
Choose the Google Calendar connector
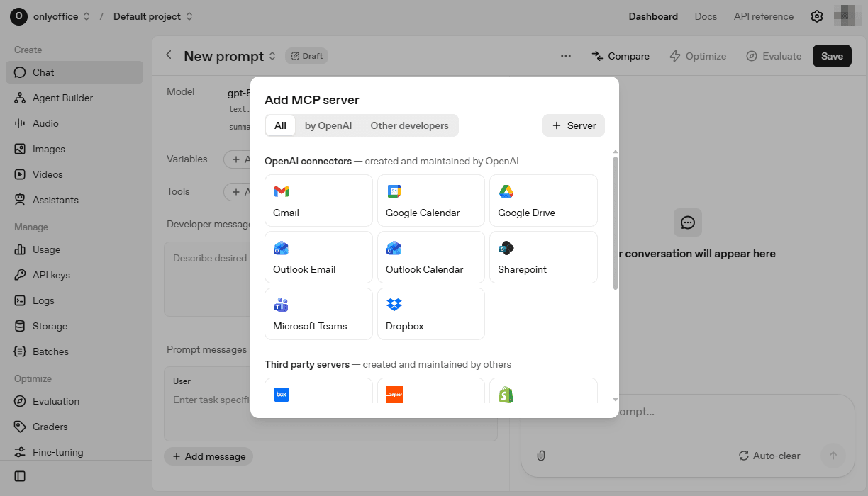430,201
